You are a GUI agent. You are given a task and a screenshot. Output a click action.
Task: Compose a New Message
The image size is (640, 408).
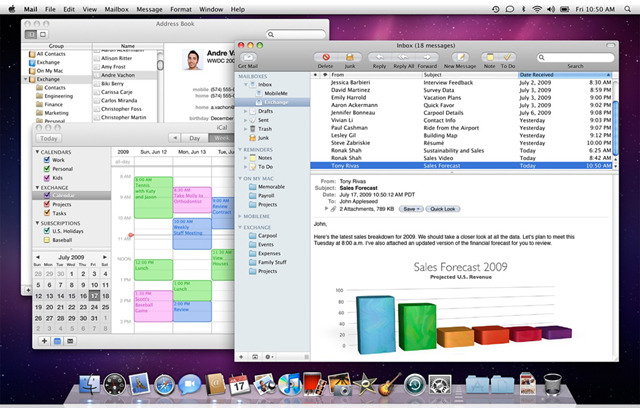(x=460, y=58)
